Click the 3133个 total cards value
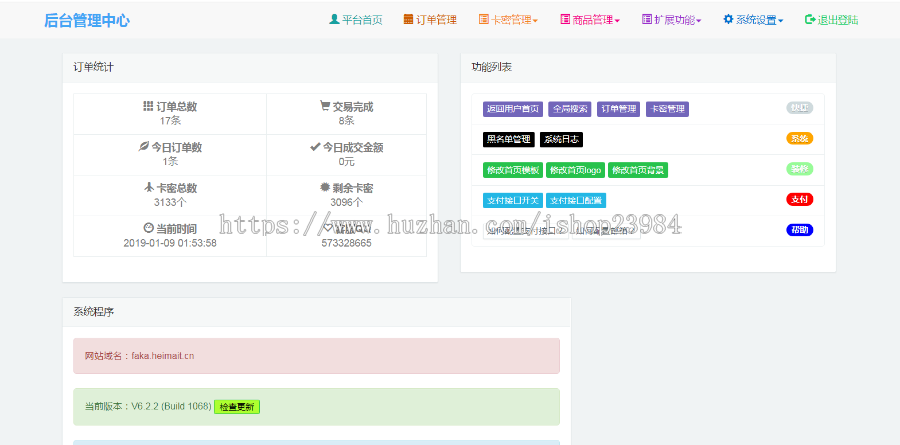The height and width of the screenshot is (445, 900). [x=170, y=202]
